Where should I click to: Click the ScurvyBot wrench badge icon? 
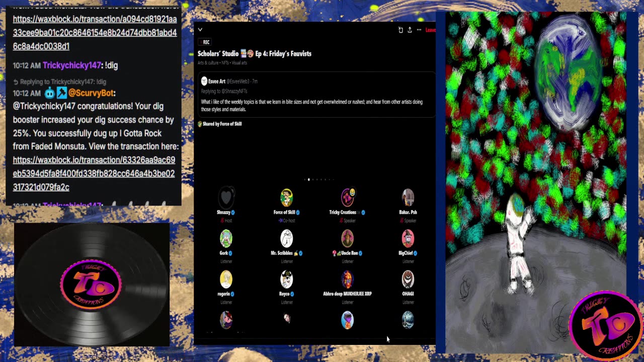pos(61,93)
